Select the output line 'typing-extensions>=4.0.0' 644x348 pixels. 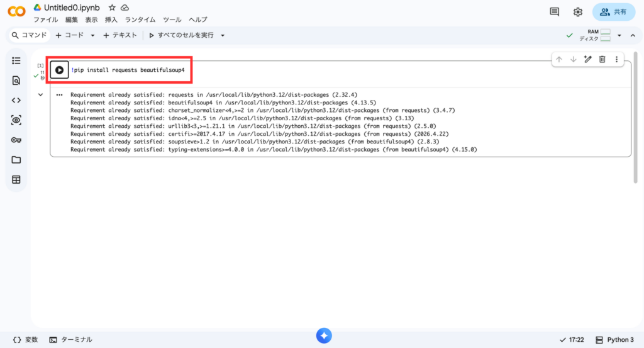(x=274, y=150)
